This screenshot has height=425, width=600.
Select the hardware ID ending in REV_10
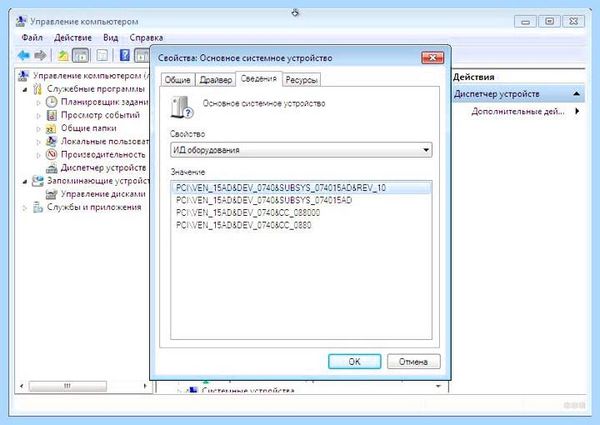click(x=301, y=188)
